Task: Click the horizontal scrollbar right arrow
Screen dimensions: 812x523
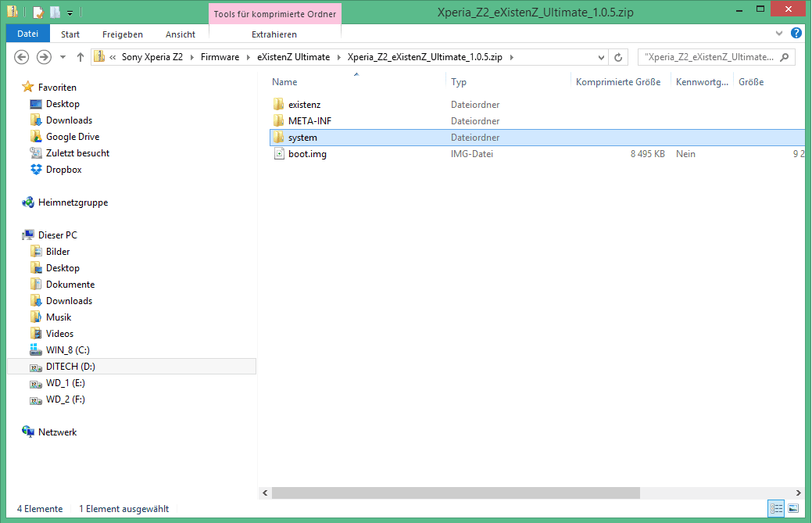Action: [799, 493]
